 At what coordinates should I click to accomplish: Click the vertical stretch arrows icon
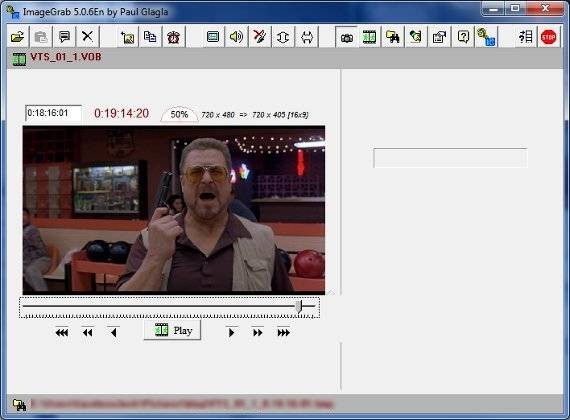[283, 37]
